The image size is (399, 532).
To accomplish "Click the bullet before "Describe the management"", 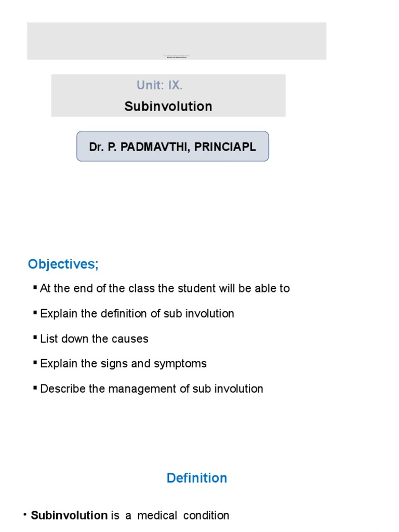I will pyautogui.click(x=35, y=387).
